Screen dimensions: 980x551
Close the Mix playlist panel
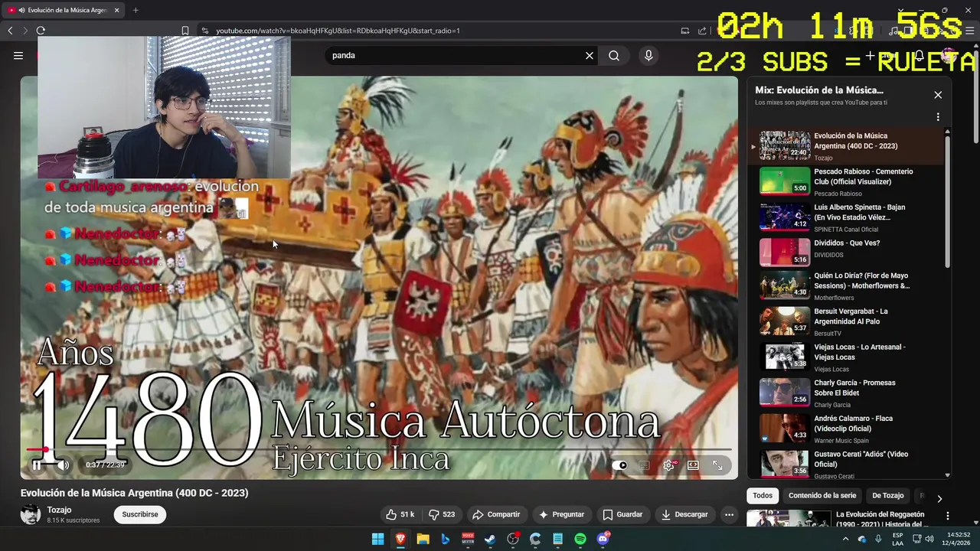938,95
